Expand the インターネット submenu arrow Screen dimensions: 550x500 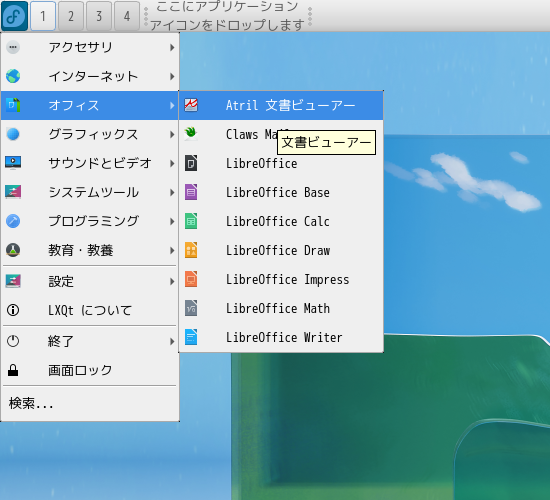172,76
